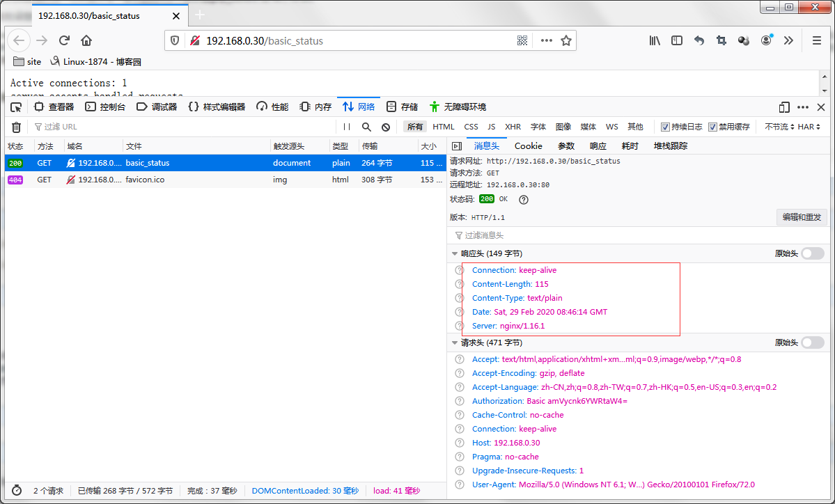The width and height of the screenshot is (835, 504).
Task: Bookmark this page with star icon
Action: (566, 40)
